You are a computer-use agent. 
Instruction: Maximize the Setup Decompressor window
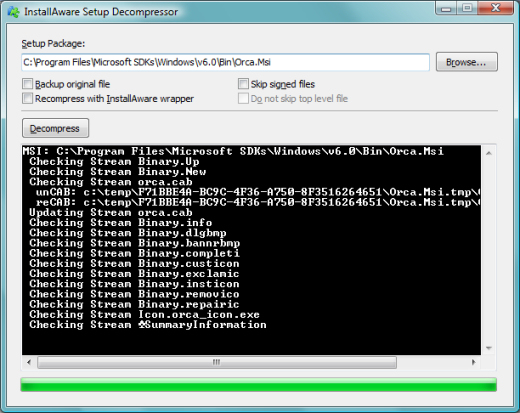coord(467,8)
